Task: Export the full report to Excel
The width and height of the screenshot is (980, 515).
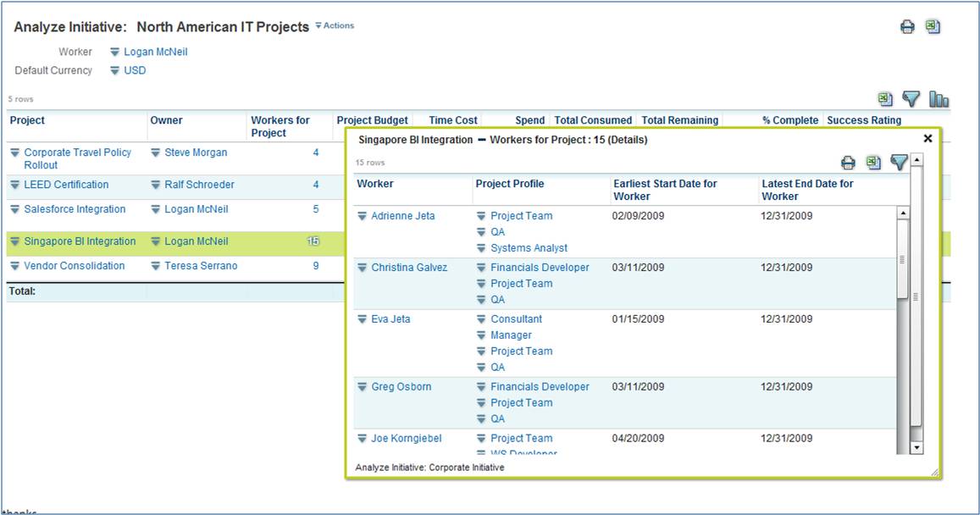Action: coord(932,26)
